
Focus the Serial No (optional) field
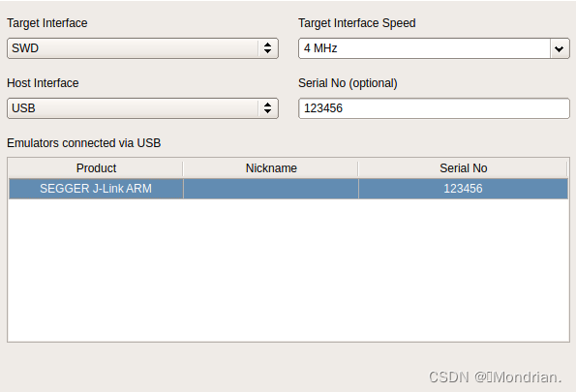pos(435,108)
